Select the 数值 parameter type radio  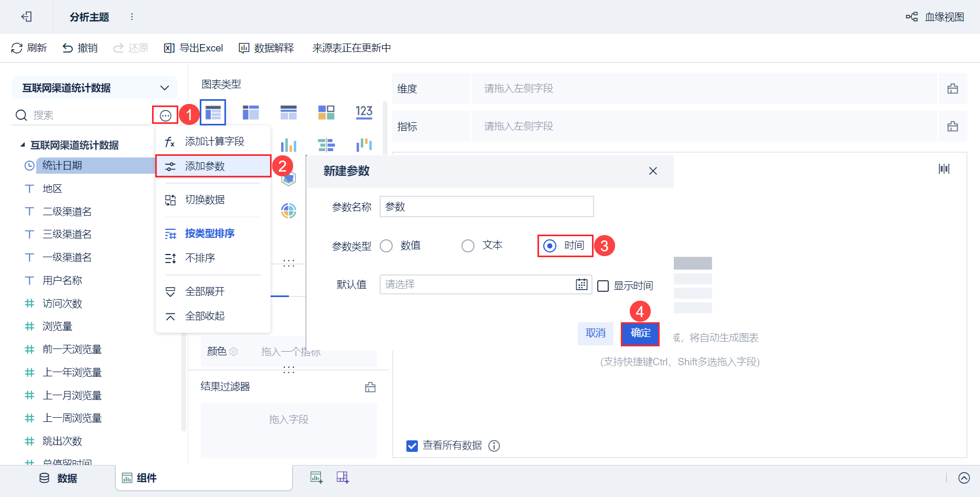[386, 246]
